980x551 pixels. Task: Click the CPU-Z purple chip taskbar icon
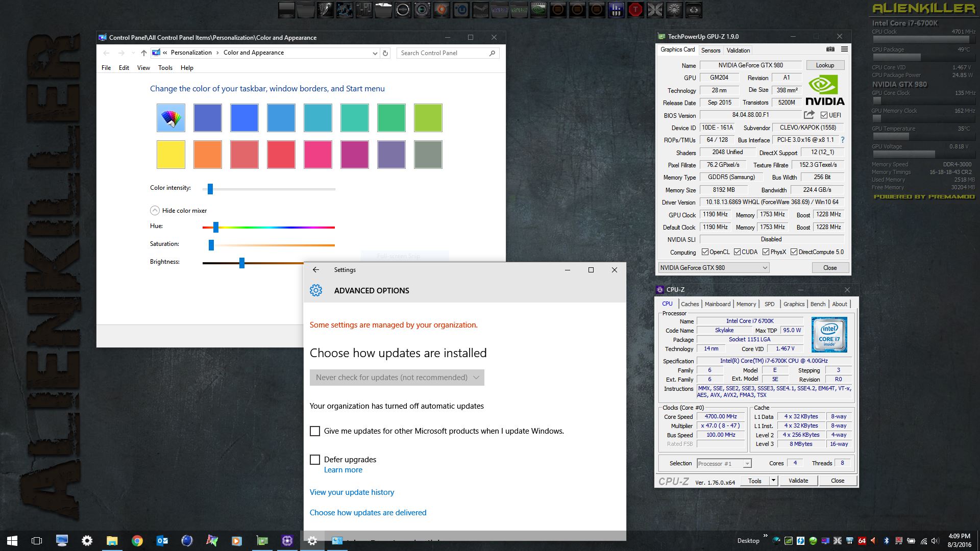pos(287,541)
